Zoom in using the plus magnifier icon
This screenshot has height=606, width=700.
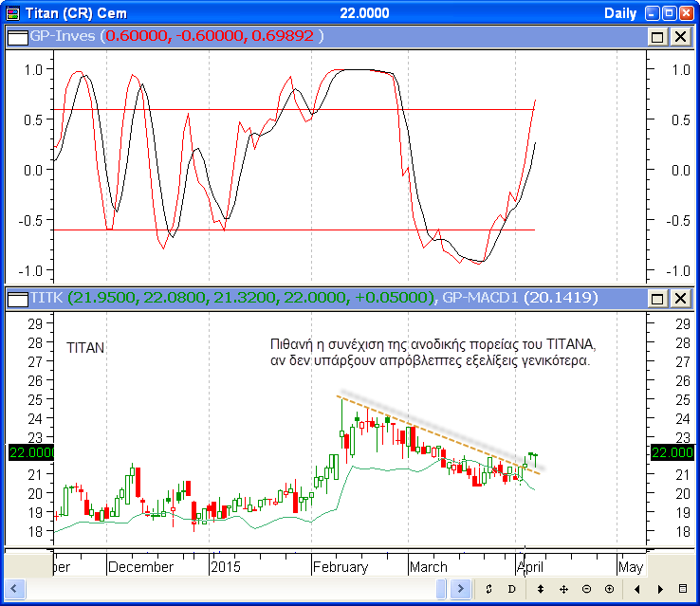[609, 589]
